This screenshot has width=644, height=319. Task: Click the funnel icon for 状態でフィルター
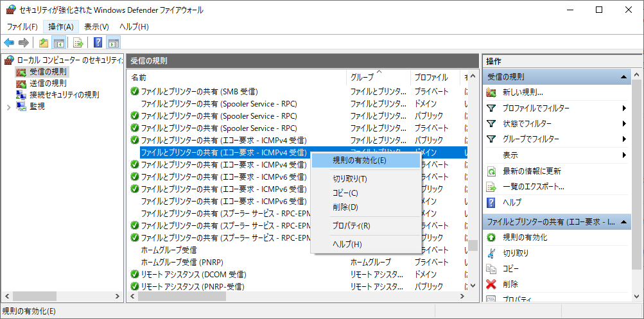[x=491, y=124]
